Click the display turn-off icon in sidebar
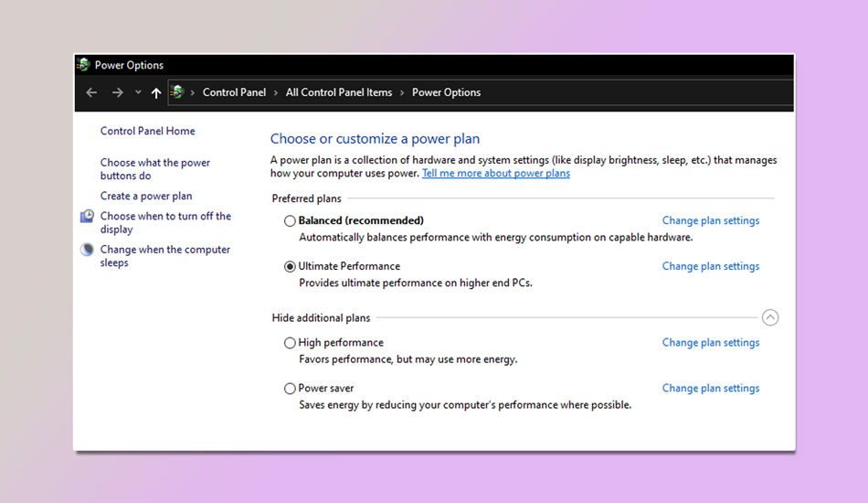This screenshot has height=503, width=868. pyautogui.click(x=87, y=217)
